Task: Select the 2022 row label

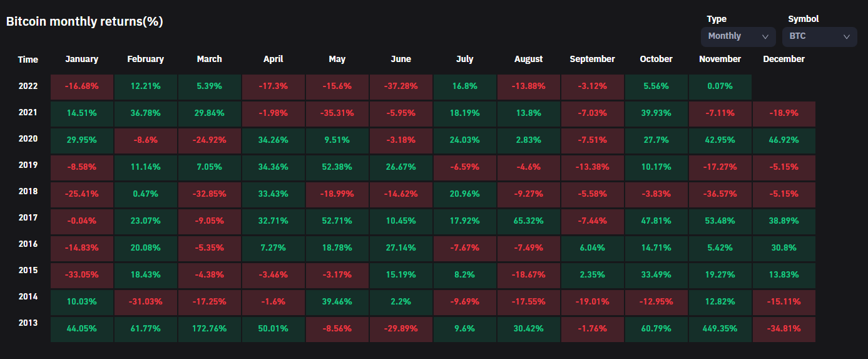Action: (x=28, y=86)
